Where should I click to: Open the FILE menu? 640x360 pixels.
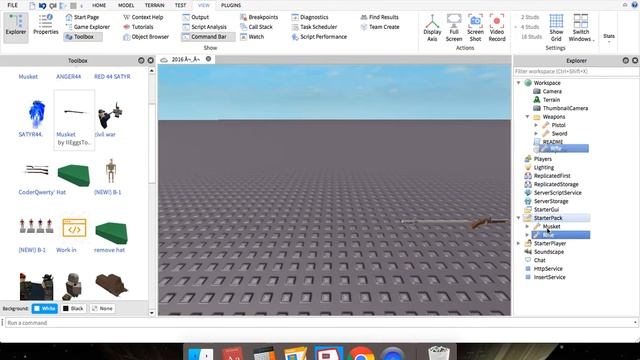click(x=13, y=5)
